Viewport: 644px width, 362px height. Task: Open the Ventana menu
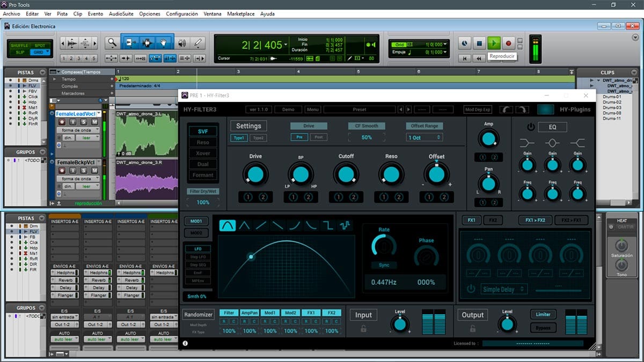click(213, 14)
